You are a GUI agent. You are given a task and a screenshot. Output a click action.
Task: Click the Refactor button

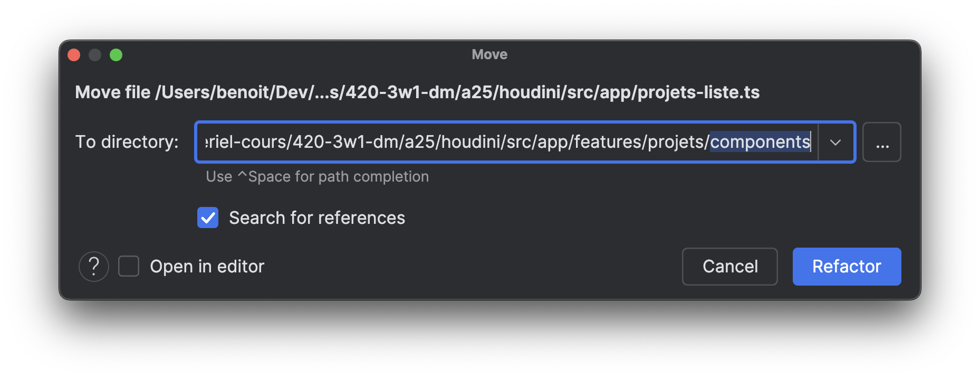click(847, 267)
